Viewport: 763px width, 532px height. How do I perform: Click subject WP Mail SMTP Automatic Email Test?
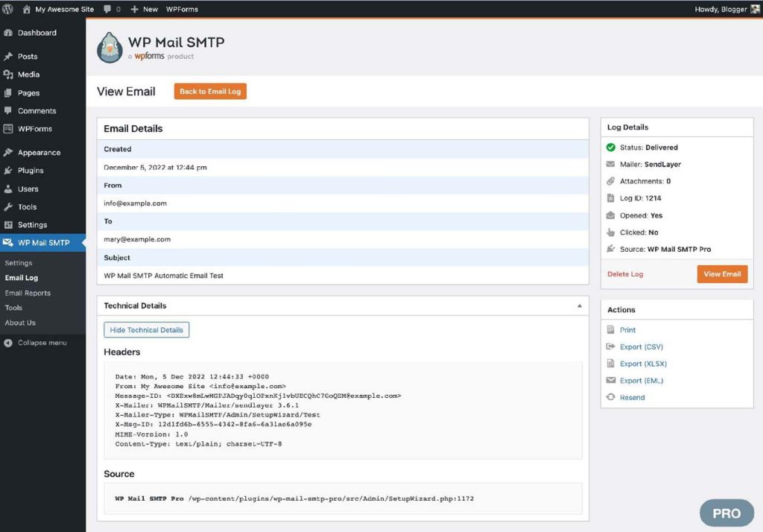click(163, 276)
